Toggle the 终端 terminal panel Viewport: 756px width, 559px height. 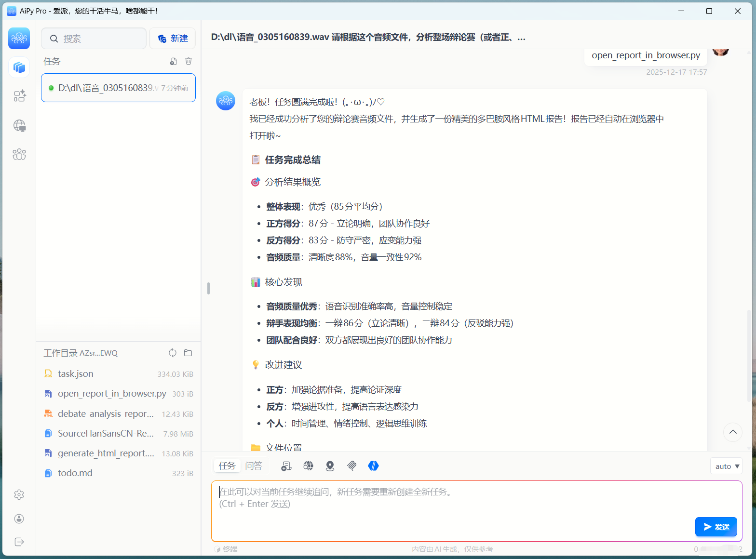[227, 549]
